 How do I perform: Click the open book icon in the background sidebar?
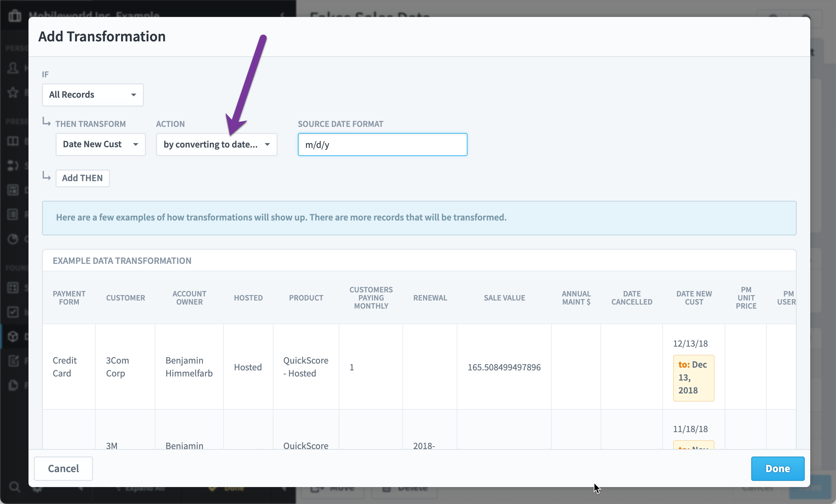pyautogui.click(x=13, y=141)
